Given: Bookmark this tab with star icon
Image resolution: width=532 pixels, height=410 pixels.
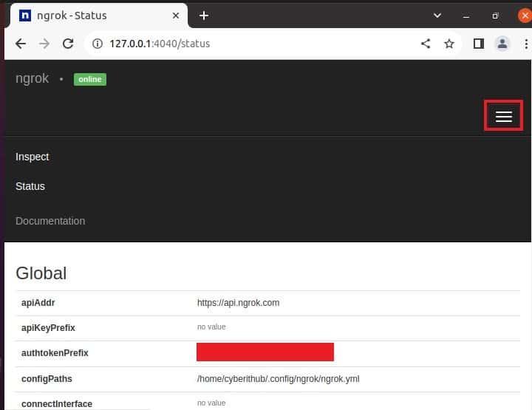Looking at the screenshot, I should (449, 44).
